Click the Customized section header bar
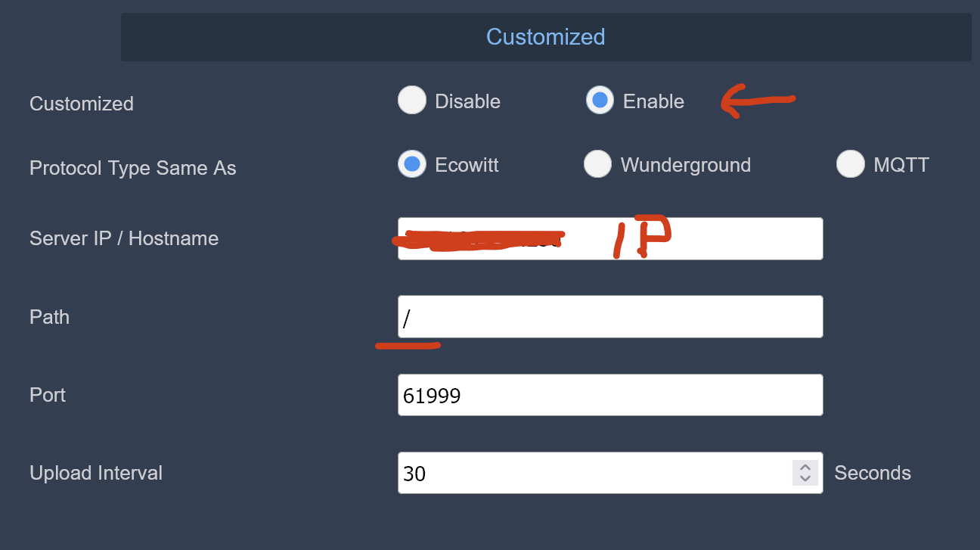 click(x=546, y=36)
